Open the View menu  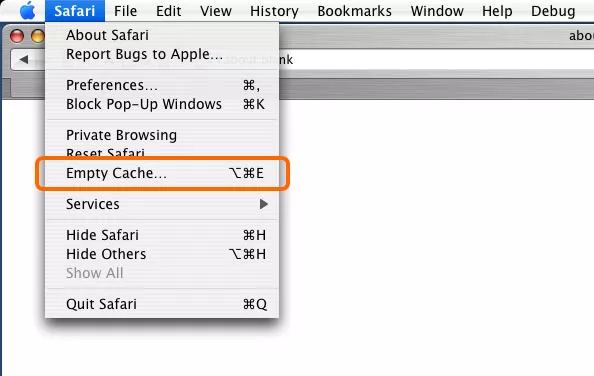216,11
